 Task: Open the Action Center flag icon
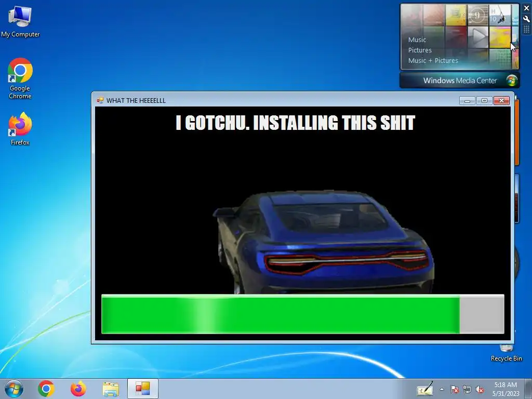(455, 389)
